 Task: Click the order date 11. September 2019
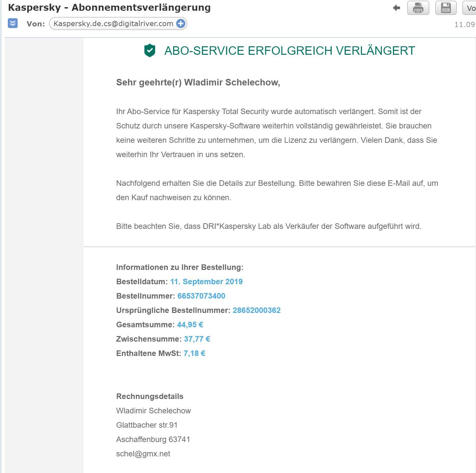click(207, 282)
